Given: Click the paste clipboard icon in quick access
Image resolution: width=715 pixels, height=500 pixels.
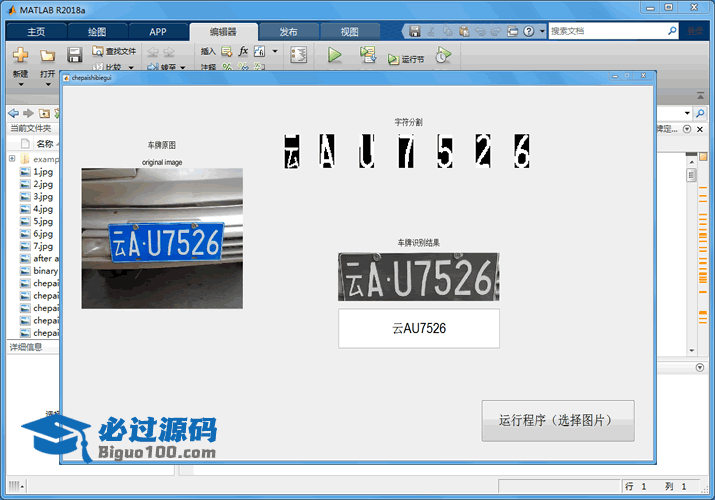Looking at the screenshot, I should [x=464, y=31].
